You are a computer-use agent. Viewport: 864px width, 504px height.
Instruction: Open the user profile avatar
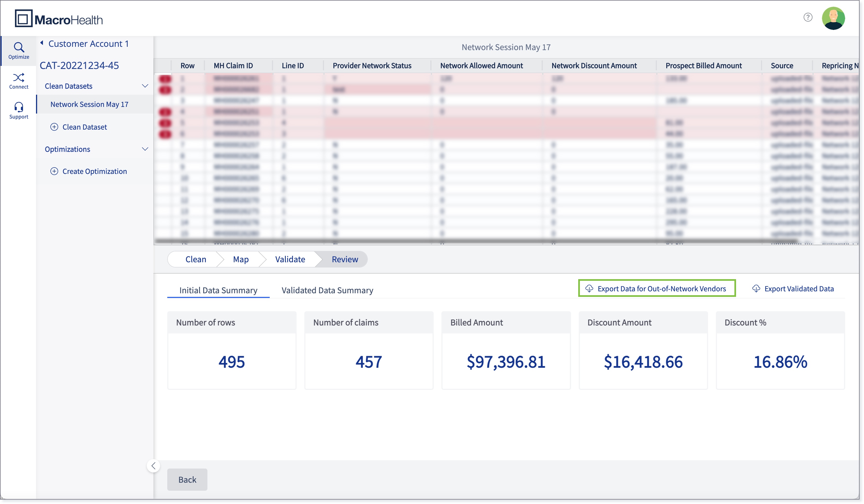click(x=833, y=18)
